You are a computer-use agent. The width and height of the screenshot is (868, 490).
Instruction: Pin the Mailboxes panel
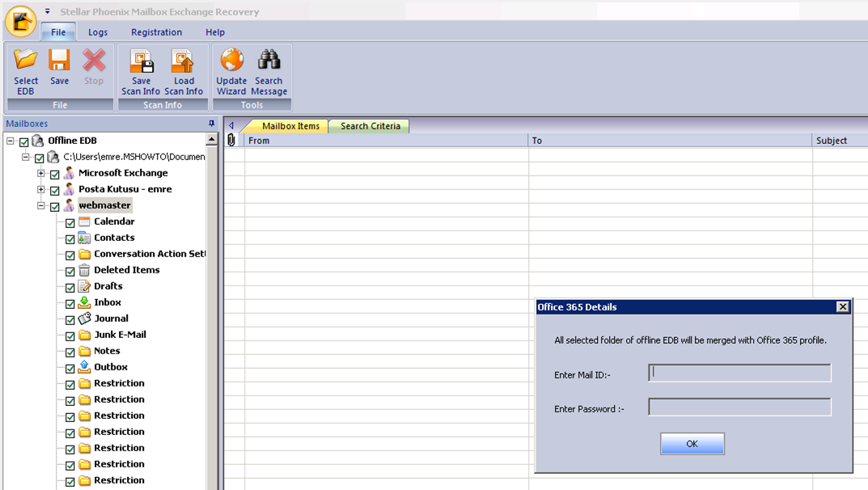211,124
